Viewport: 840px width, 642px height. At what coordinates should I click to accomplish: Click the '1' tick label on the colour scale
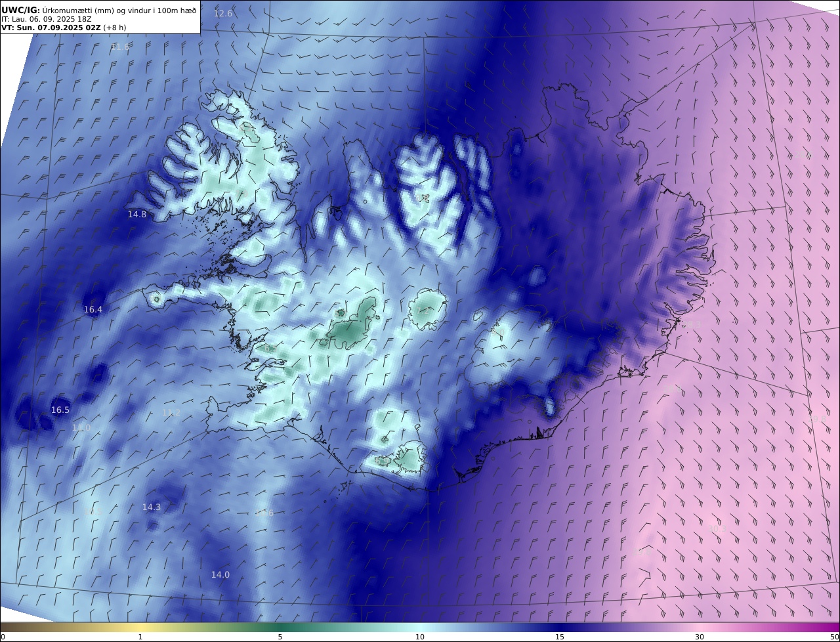[x=140, y=637]
